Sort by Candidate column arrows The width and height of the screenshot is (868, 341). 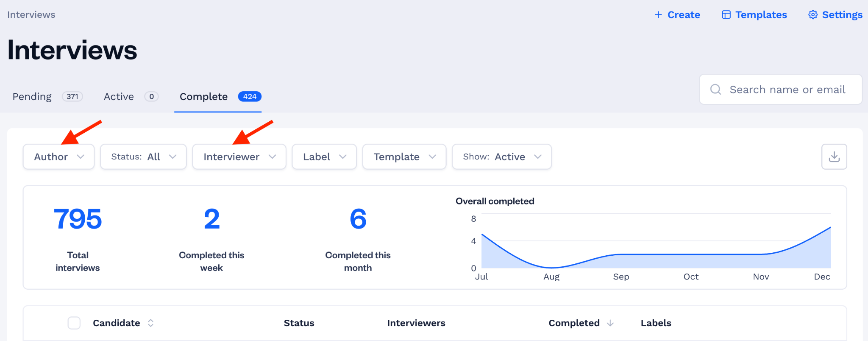[x=150, y=323]
